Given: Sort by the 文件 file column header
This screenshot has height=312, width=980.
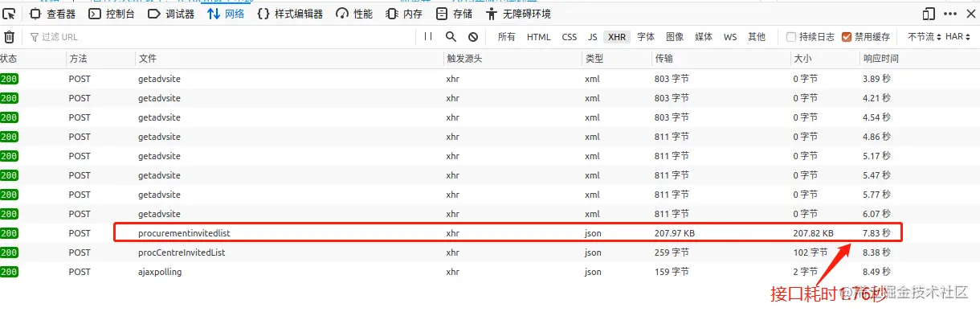Looking at the screenshot, I should [x=289, y=59].
